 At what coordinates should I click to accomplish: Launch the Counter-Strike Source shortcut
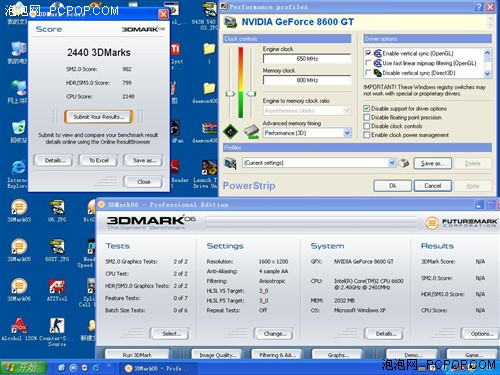tap(57, 332)
